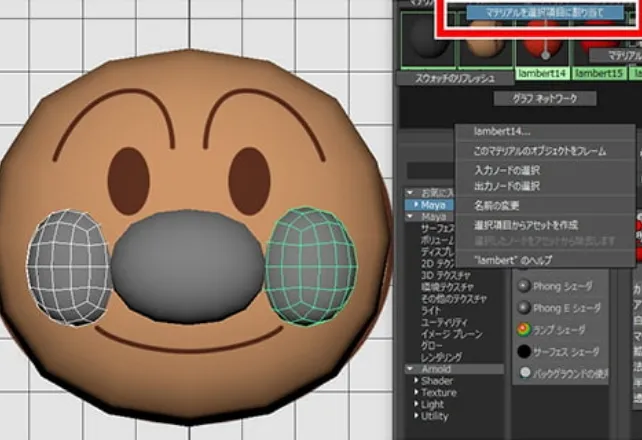Select the レンダリング category
Image resolution: width=642 pixels, height=440 pixels.
(441, 358)
